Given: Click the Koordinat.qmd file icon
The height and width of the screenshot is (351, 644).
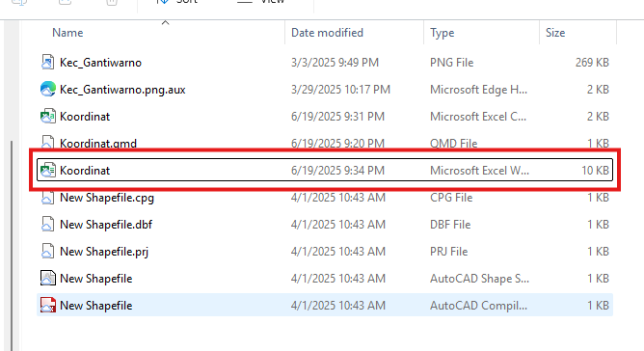Looking at the screenshot, I should [x=47, y=142].
